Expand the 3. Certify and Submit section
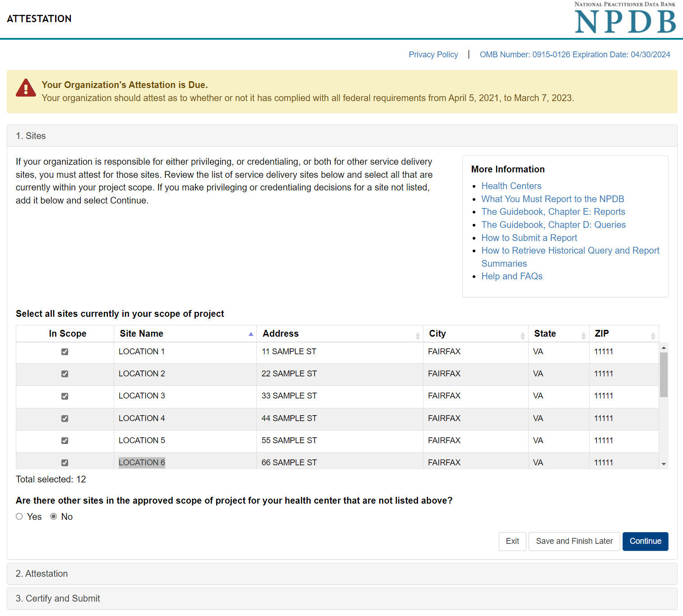Screen dimensions: 683x616 (x=342, y=598)
